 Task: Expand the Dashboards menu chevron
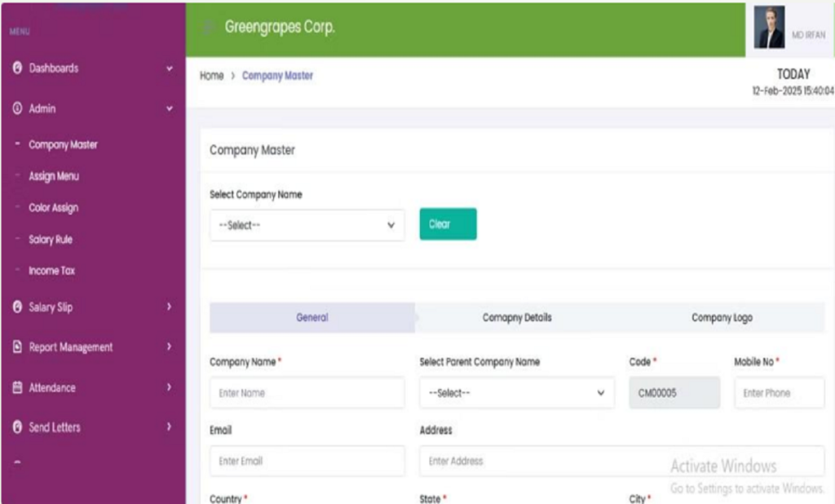(170, 69)
